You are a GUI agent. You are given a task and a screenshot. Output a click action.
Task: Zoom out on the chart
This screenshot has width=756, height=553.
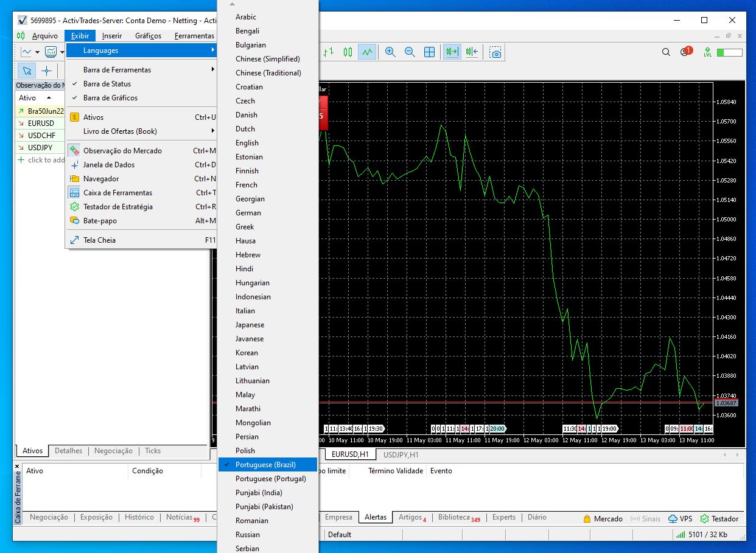pyautogui.click(x=409, y=52)
